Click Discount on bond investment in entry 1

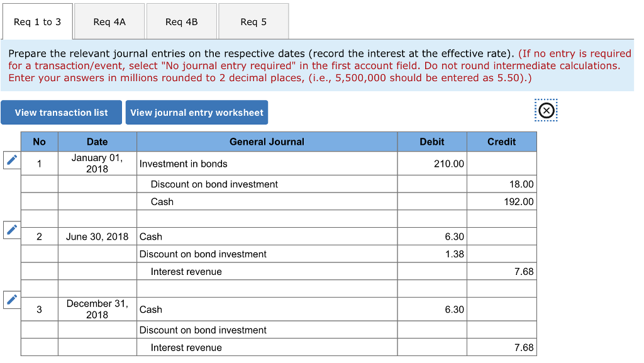click(267, 184)
